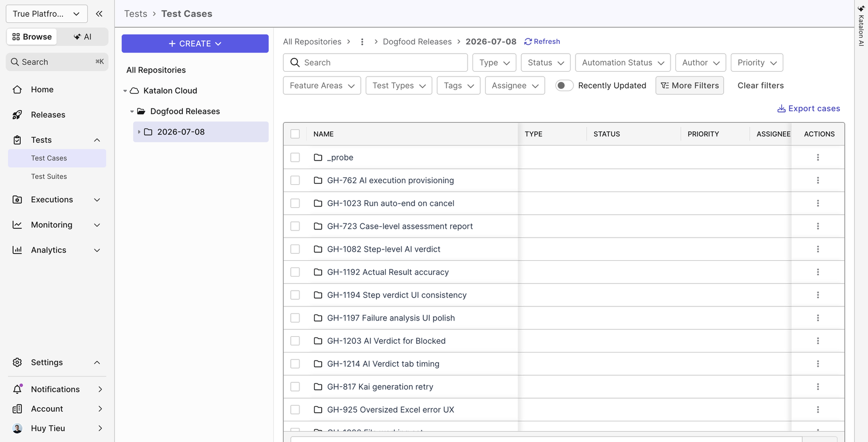868x442 pixels.
Task: Click Clear filters
Action: pos(761,86)
